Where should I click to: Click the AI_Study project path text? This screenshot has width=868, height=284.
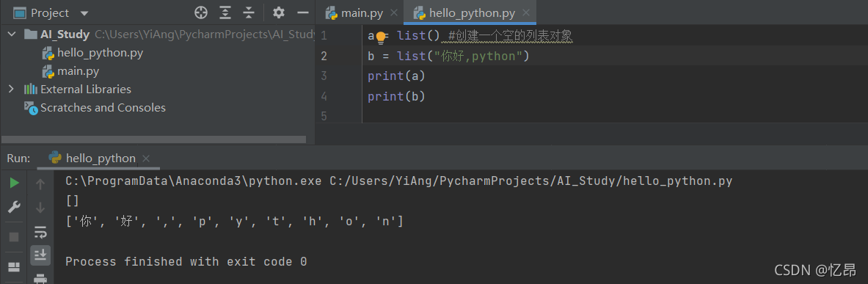[204, 35]
